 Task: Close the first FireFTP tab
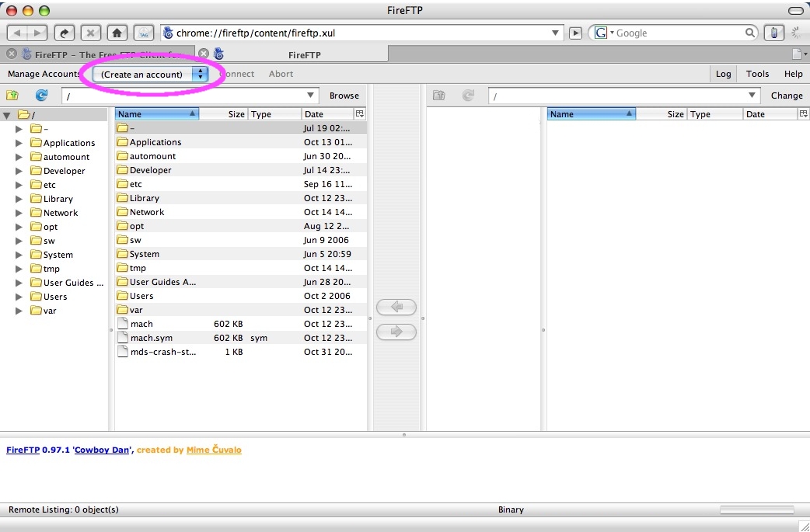tap(12, 54)
